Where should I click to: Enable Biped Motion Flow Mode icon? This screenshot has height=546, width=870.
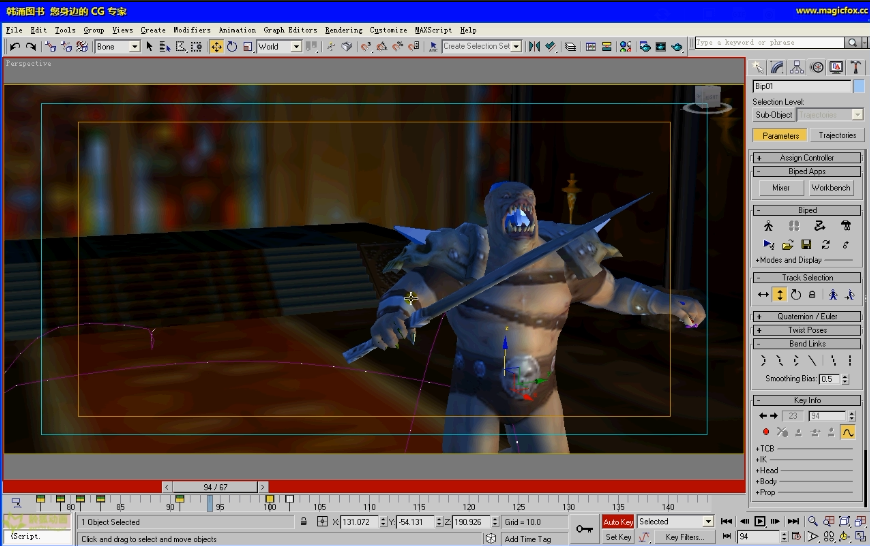(820, 226)
